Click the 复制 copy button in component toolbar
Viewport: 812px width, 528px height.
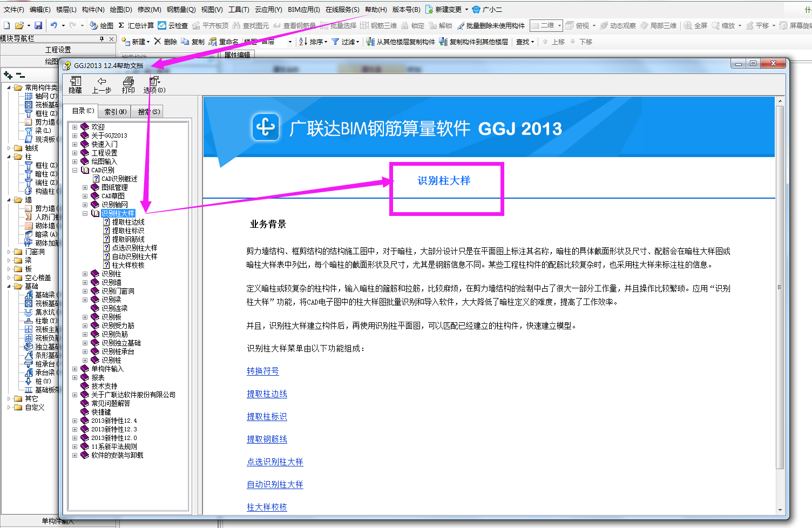pos(193,42)
